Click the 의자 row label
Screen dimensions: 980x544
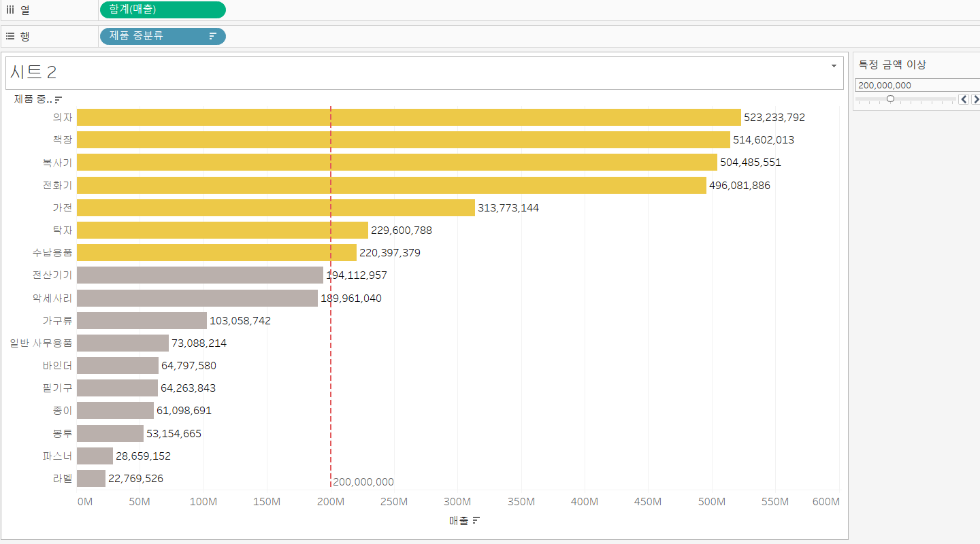63,117
